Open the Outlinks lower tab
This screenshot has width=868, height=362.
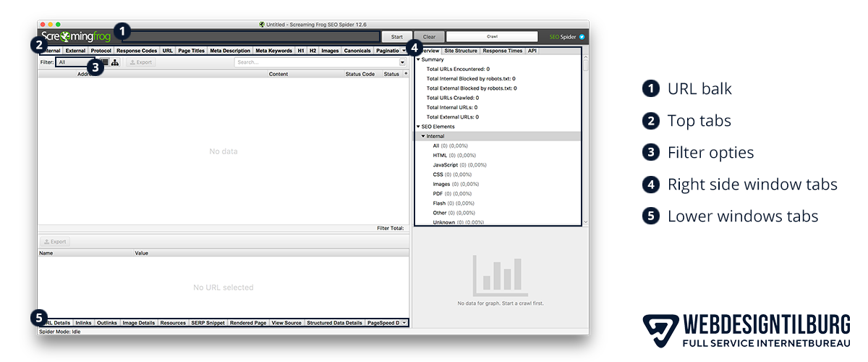[107, 323]
